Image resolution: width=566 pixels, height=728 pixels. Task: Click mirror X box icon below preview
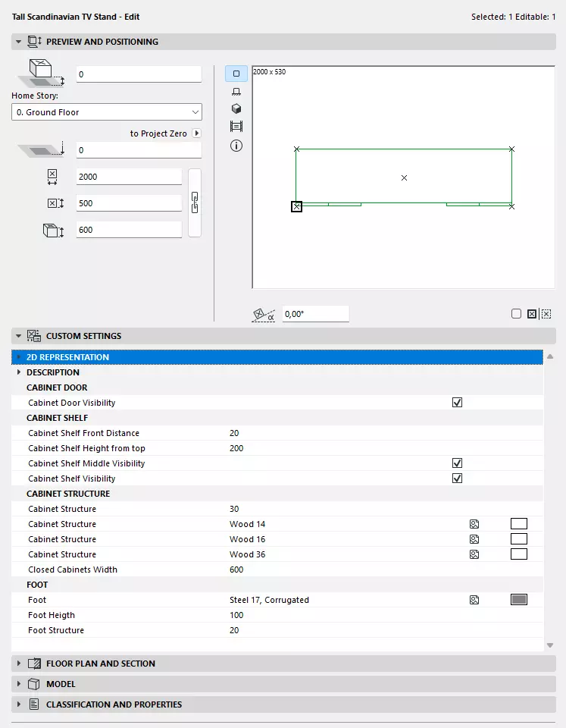(532, 314)
